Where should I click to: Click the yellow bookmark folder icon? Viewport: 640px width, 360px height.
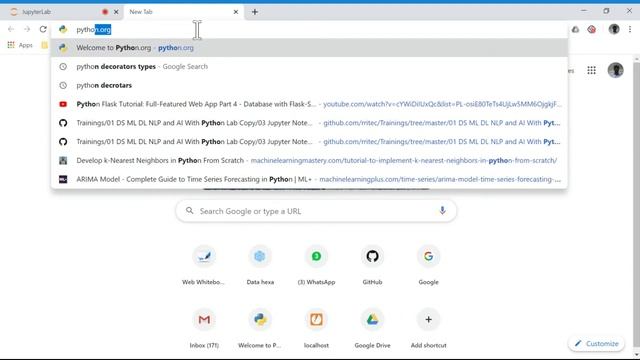click(44, 45)
